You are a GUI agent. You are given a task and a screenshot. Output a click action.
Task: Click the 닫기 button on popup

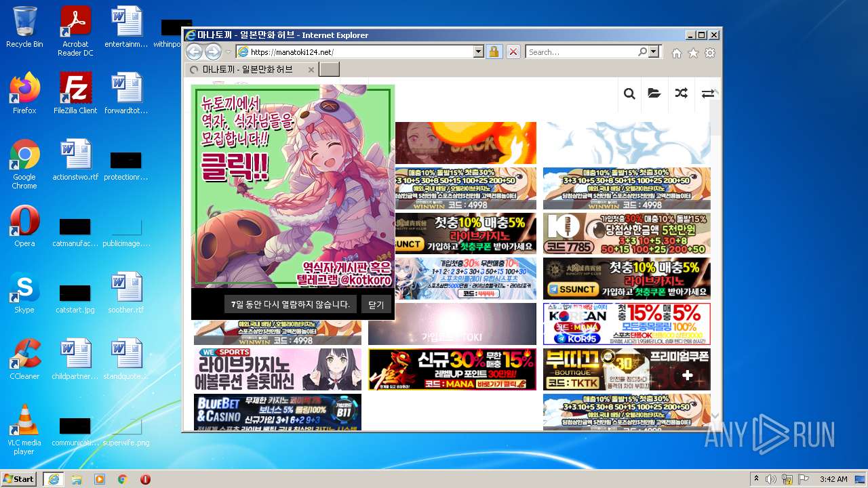376,305
